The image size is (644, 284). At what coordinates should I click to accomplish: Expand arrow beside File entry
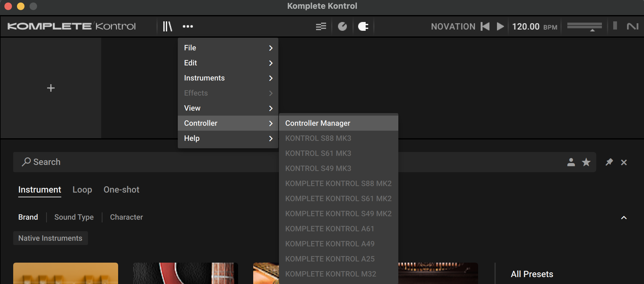click(x=271, y=48)
